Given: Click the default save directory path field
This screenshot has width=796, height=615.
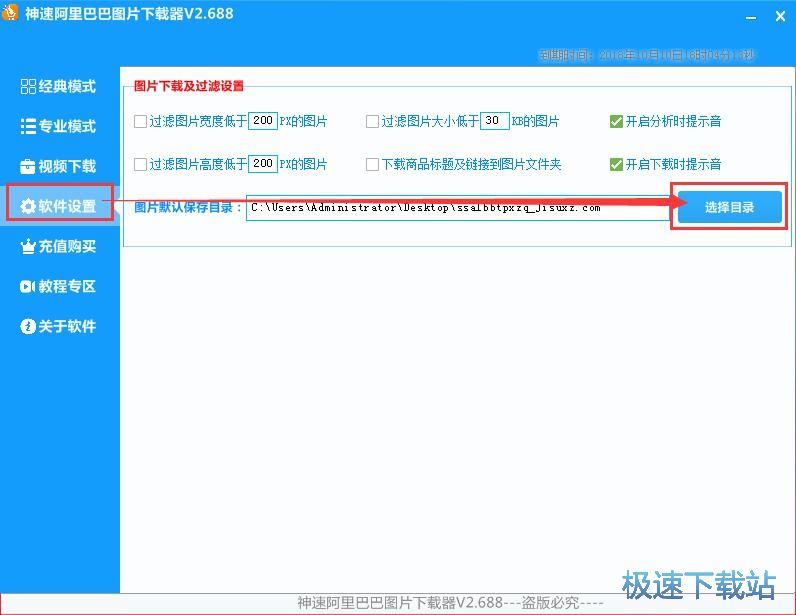Looking at the screenshot, I should point(458,208).
